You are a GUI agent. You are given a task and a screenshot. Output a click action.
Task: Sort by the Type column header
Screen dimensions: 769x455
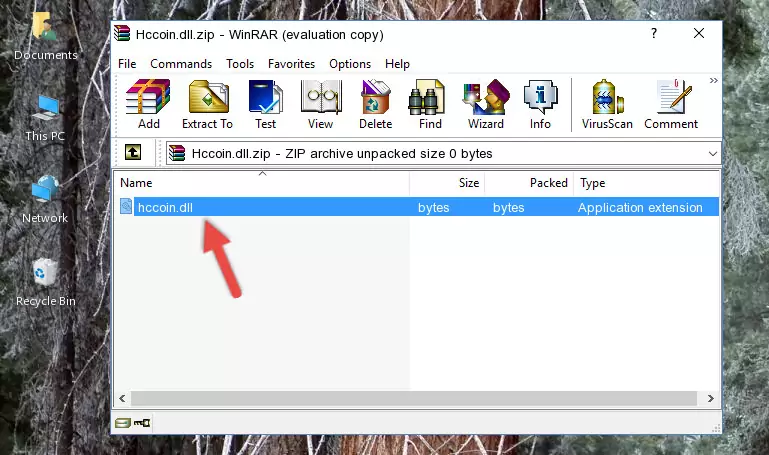646,183
